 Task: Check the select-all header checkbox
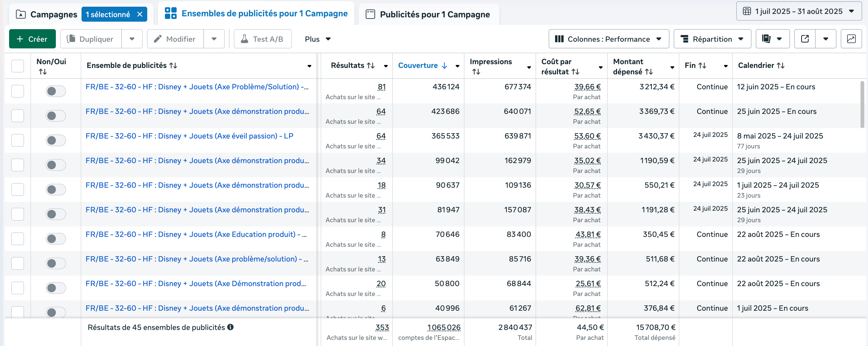click(x=18, y=66)
